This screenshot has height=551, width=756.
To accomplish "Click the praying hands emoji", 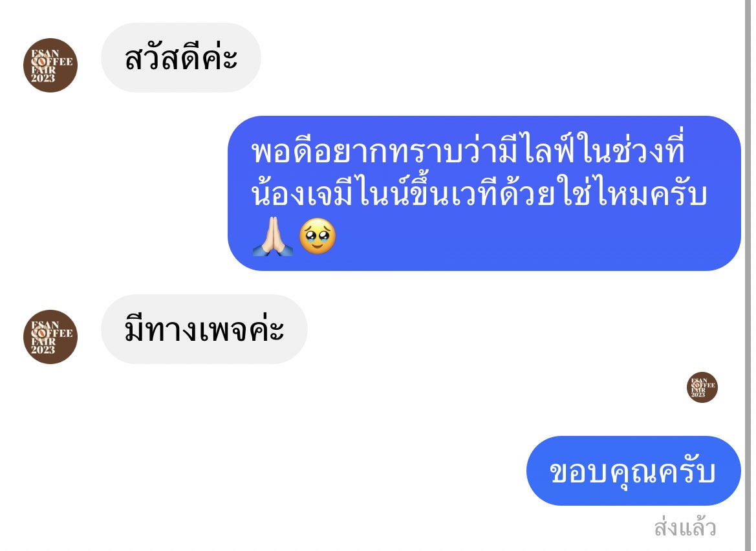I will point(272,236).
